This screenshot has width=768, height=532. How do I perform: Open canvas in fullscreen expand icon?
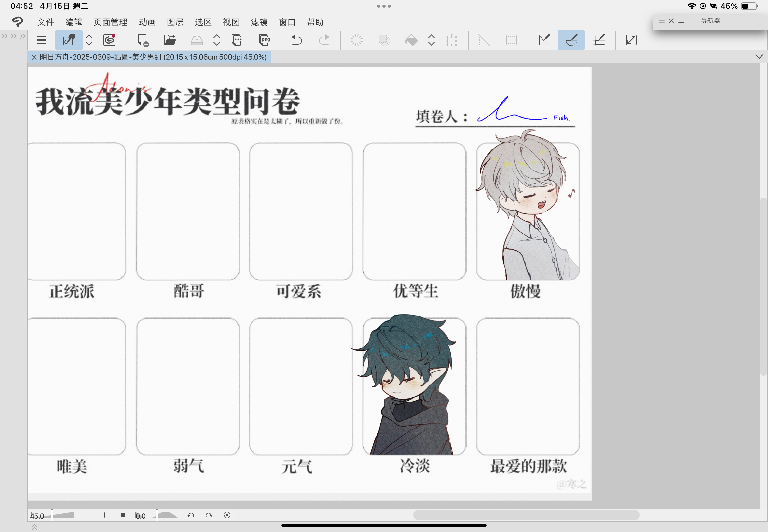point(631,40)
